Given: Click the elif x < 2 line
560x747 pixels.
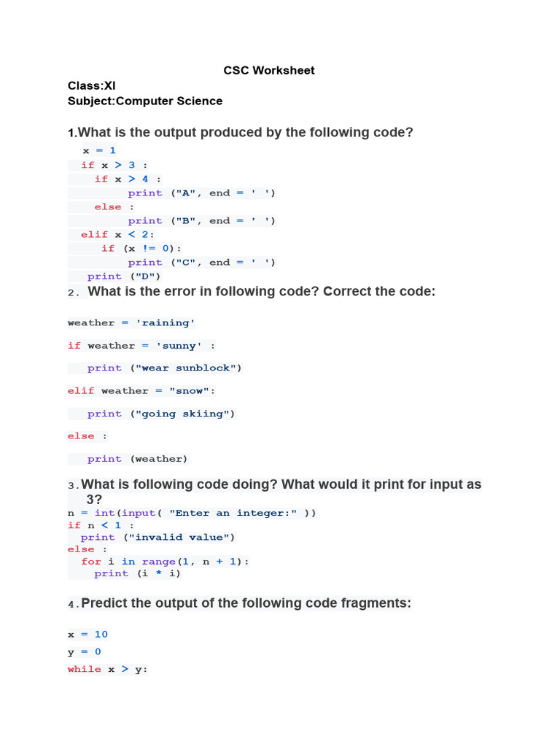Looking at the screenshot, I should (x=117, y=234).
